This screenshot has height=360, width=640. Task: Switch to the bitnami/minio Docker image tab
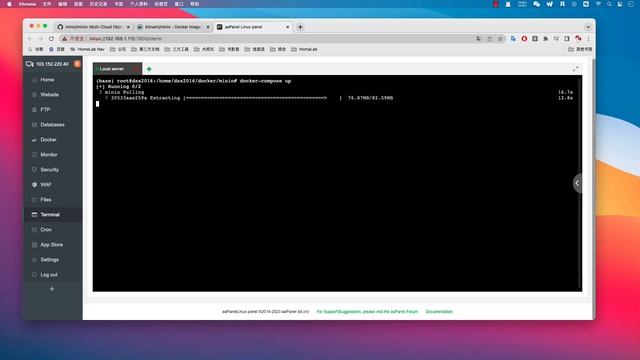[173, 27]
